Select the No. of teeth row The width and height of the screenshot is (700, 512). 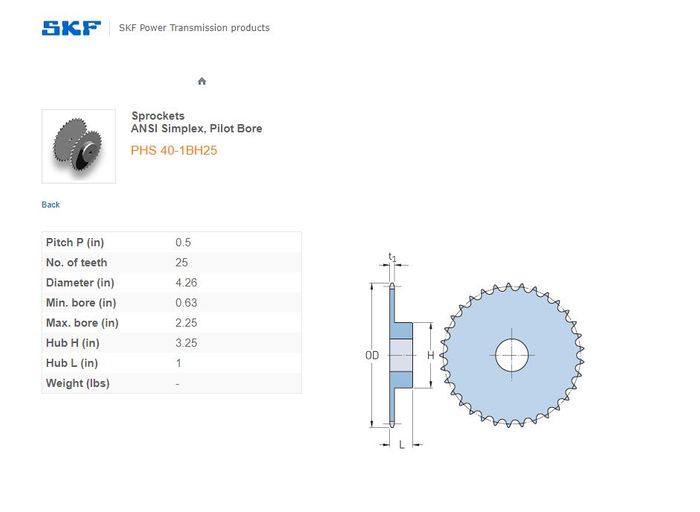click(x=171, y=263)
